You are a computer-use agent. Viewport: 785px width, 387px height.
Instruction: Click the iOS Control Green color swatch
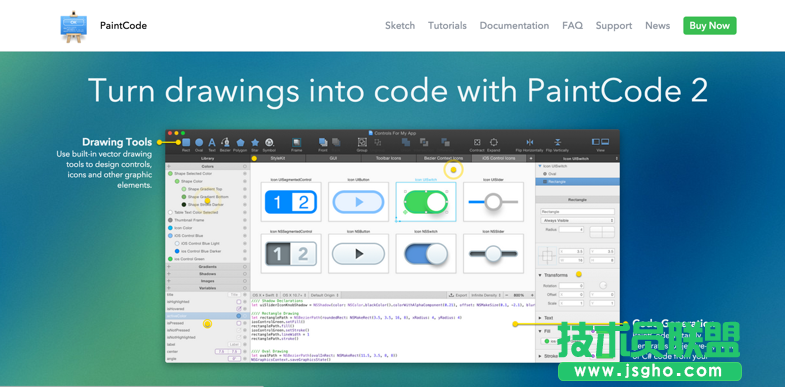pos(170,259)
